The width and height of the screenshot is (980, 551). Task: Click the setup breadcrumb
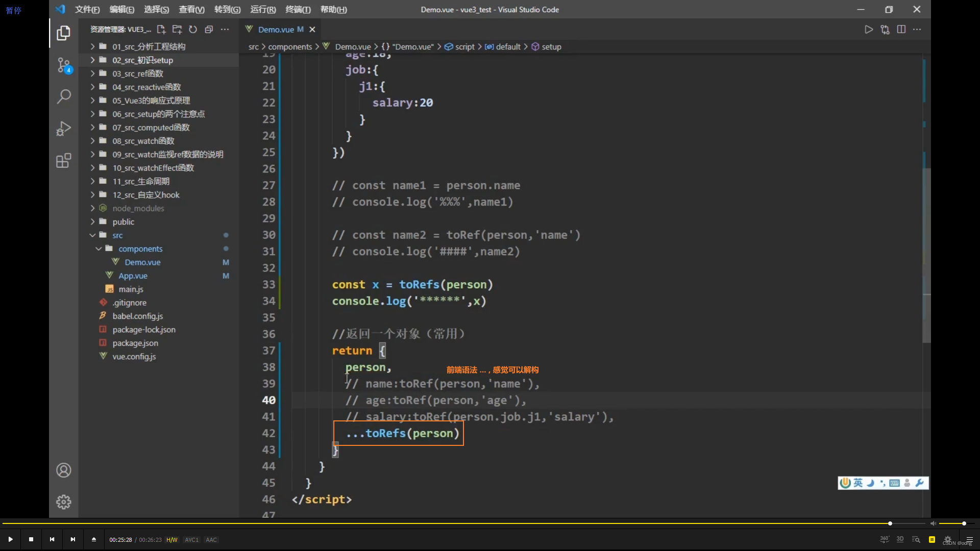pyautogui.click(x=546, y=46)
